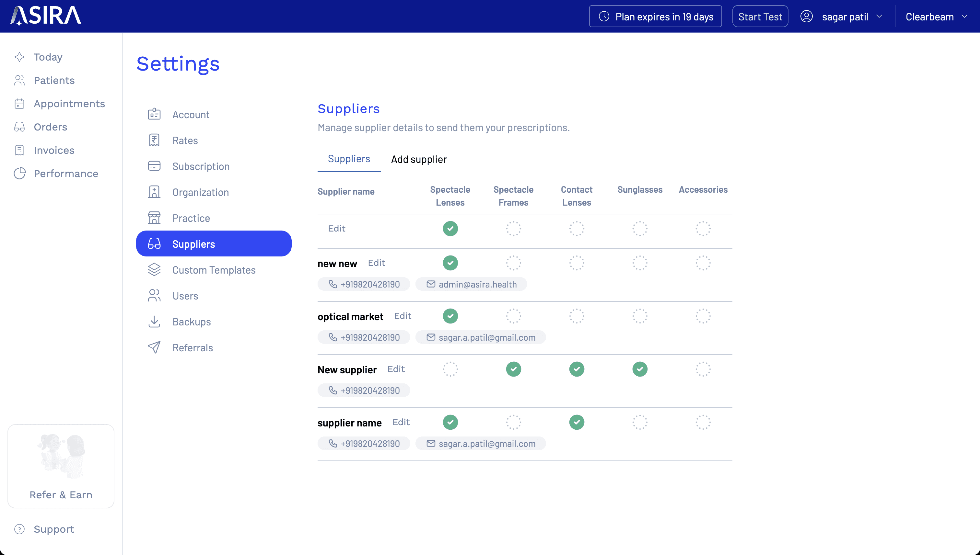This screenshot has height=555, width=980.
Task: Switch to the Add supplier tab
Action: (418, 159)
